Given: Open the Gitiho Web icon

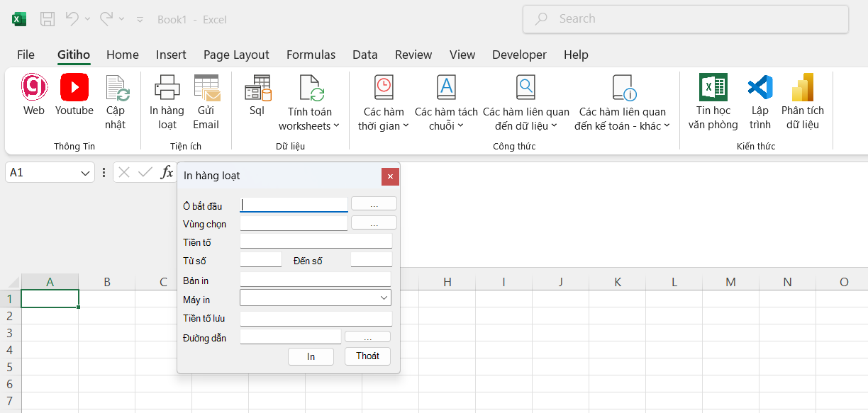Looking at the screenshot, I should [33, 88].
